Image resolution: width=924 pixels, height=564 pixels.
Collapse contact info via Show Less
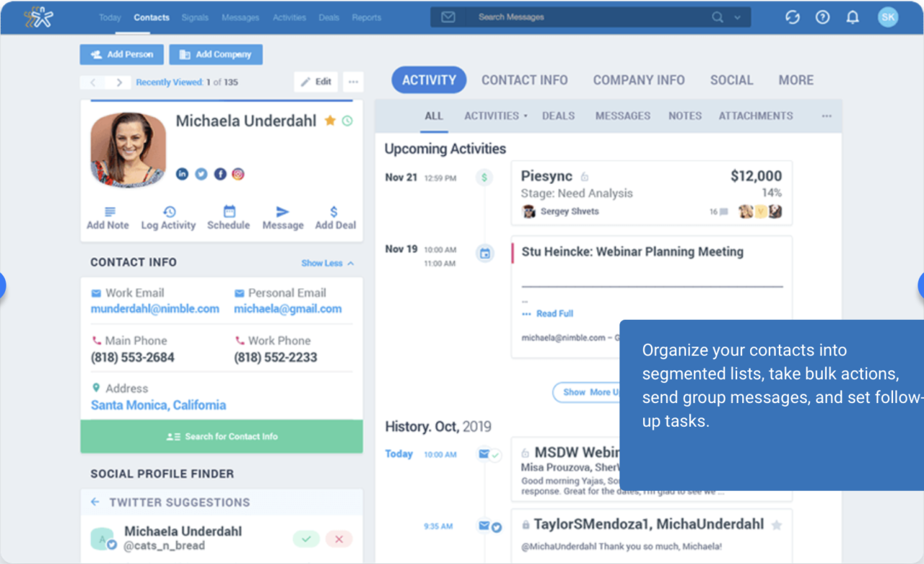[328, 263]
